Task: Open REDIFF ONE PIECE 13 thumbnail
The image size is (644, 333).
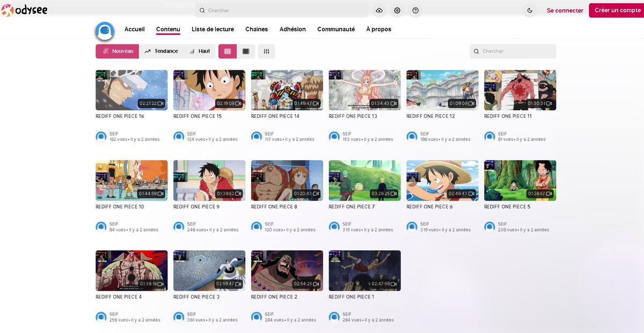Action: click(x=365, y=90)
